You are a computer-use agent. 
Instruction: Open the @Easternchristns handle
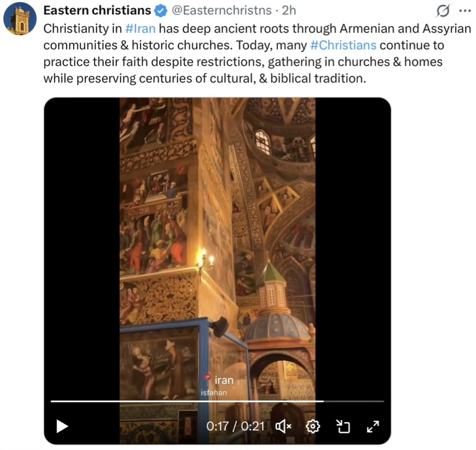tap(221, 11)
